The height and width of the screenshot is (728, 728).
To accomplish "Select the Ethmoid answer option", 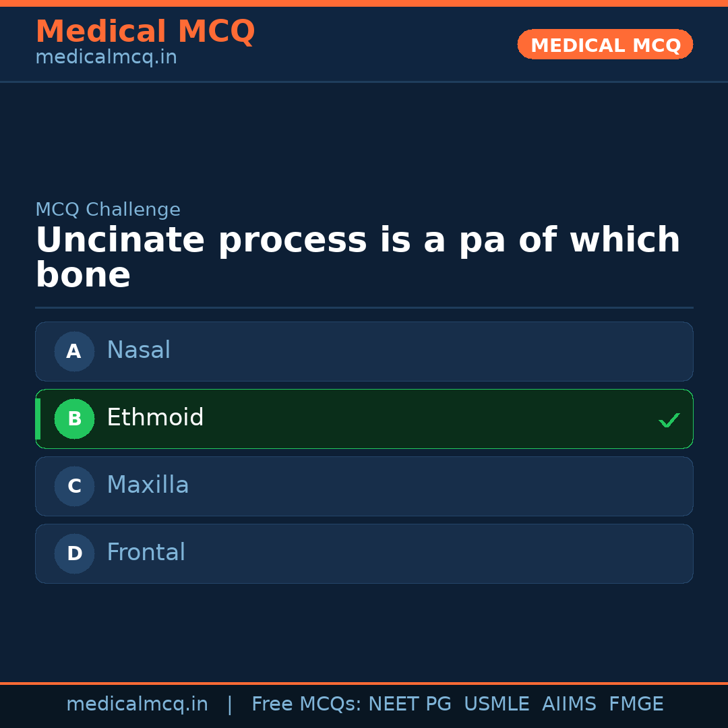I will click(364, 419).
